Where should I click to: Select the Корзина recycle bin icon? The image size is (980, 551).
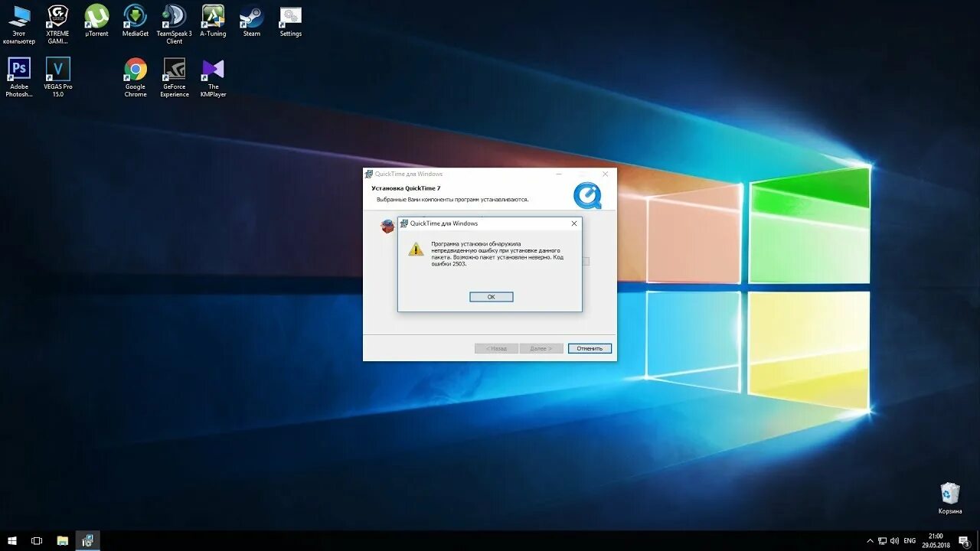(x=950, y=498)
